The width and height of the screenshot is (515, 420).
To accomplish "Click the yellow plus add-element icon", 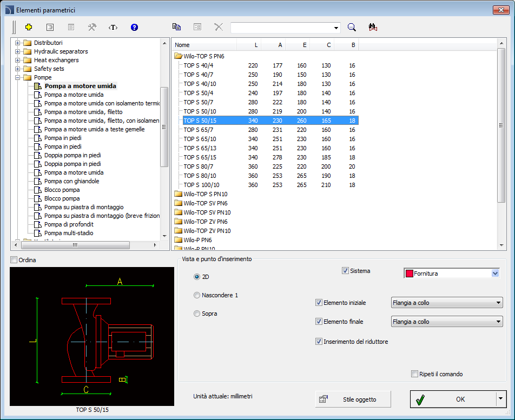I will point(29,27).
